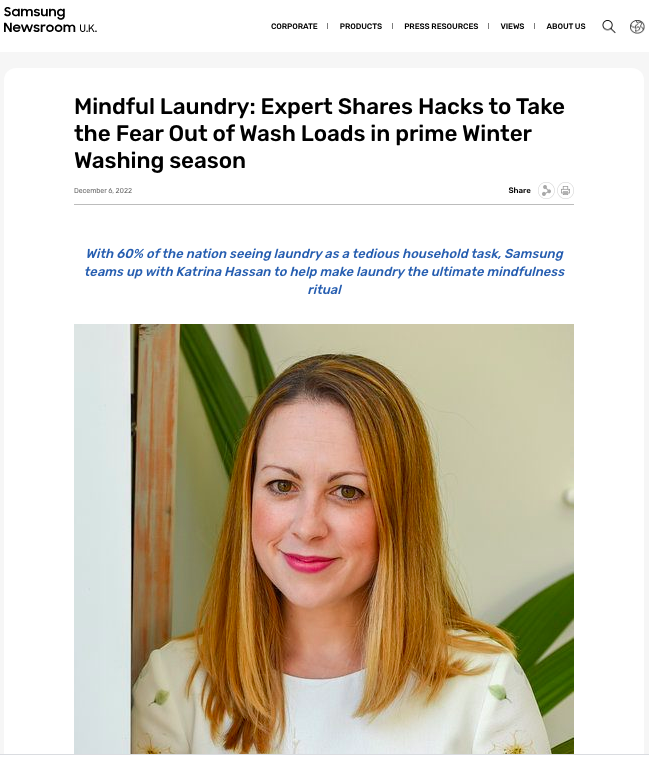Open the search magnifier icon
649x758 pixels.
[608, 26]
